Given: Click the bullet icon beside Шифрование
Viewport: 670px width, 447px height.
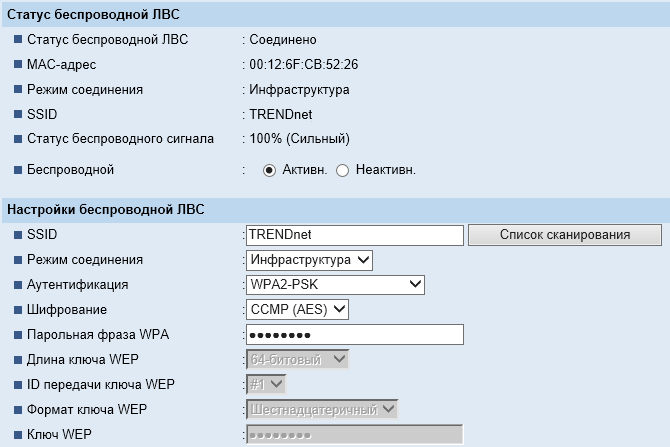Looking at the screenshot, I should (16, 310).
